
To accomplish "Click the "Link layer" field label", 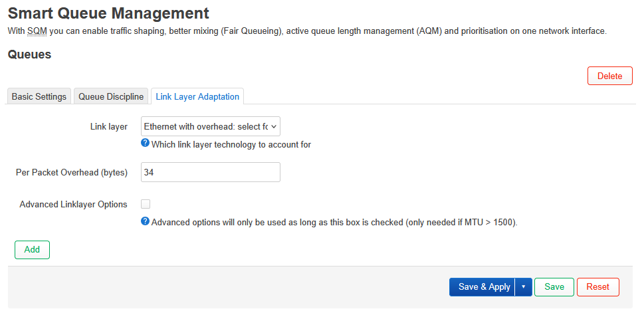I will 108,126.
